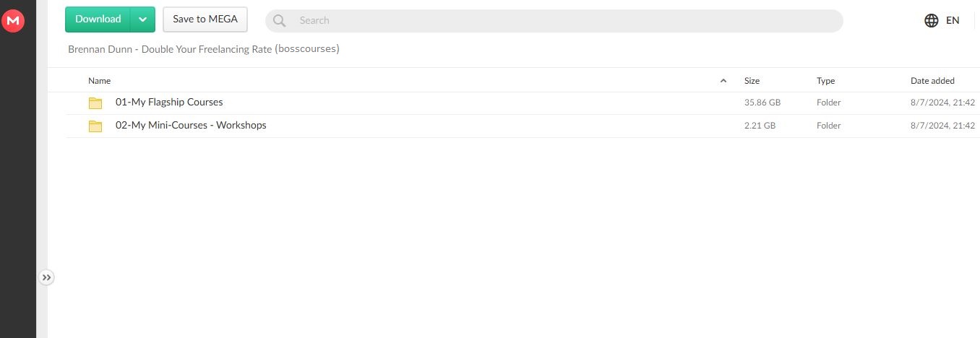Sort by the Date added column
This screenshot has height=338, width=980.
coord(932,81)
